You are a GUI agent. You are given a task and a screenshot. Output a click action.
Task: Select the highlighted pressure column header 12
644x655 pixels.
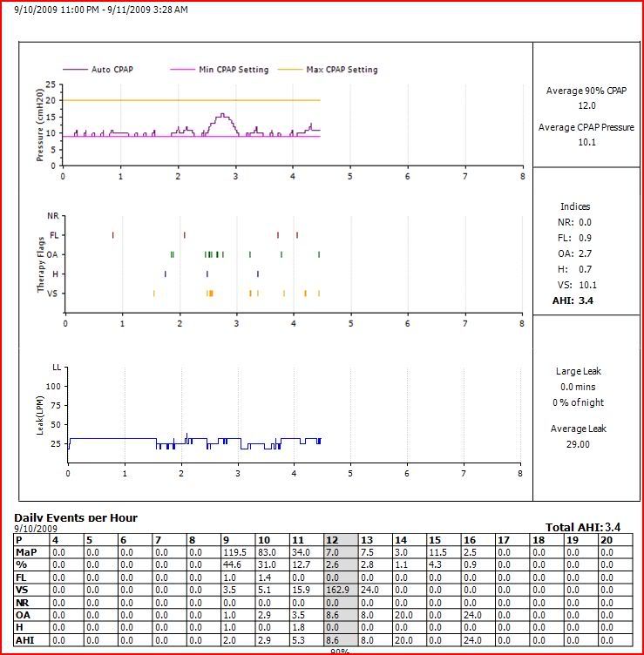click(x=331, y=540)
